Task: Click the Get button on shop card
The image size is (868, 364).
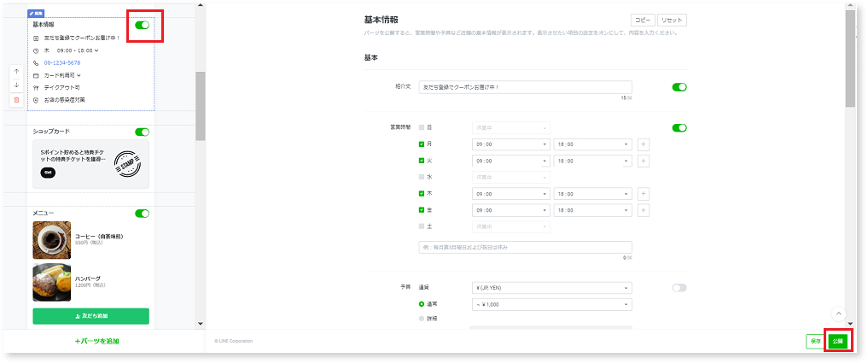Action: (x=48, y=172)
